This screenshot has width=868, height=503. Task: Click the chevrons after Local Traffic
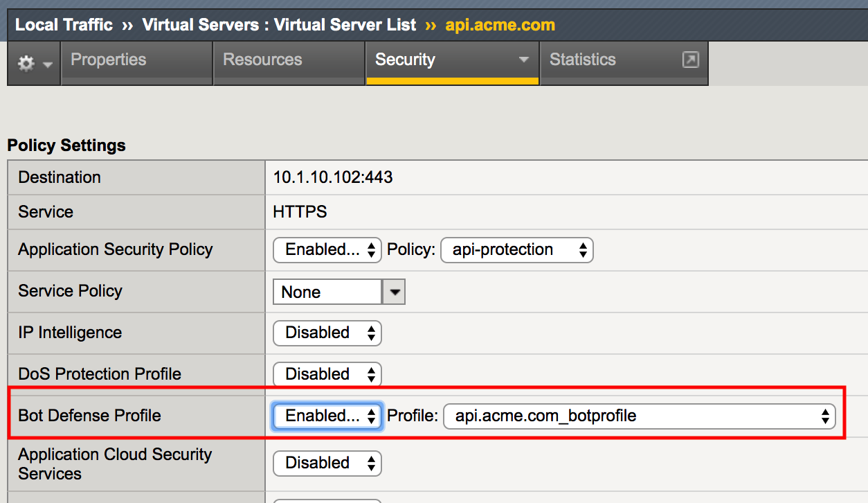[x=127, y=26]
